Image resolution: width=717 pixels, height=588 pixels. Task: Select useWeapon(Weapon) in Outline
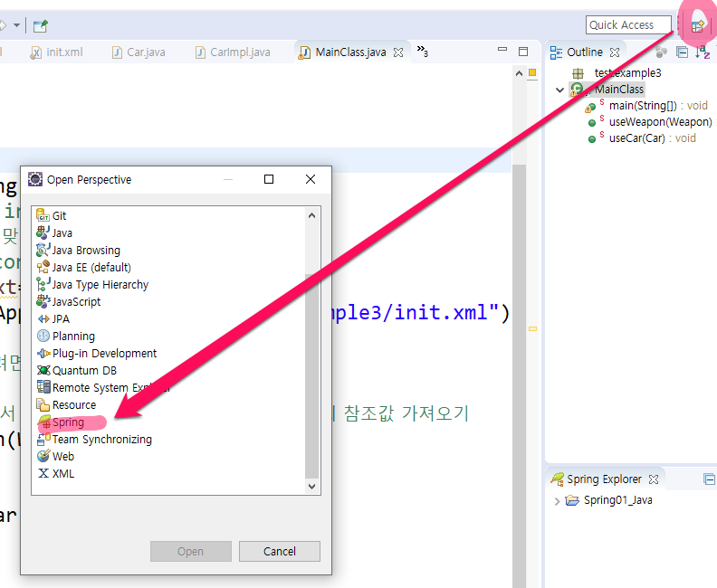tap(650, 122)
